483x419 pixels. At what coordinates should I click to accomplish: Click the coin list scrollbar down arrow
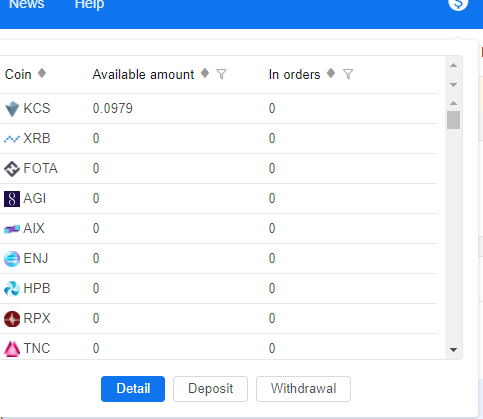point(453,350)
